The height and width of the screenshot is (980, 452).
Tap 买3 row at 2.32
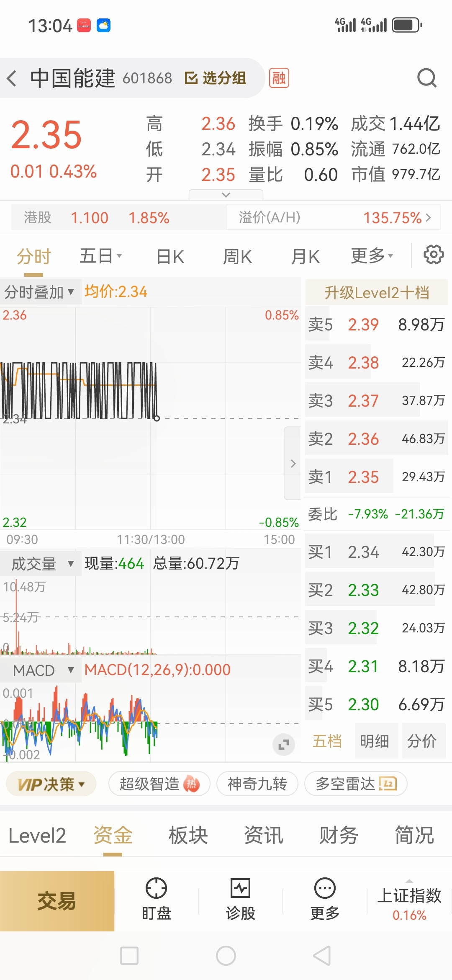377,628
